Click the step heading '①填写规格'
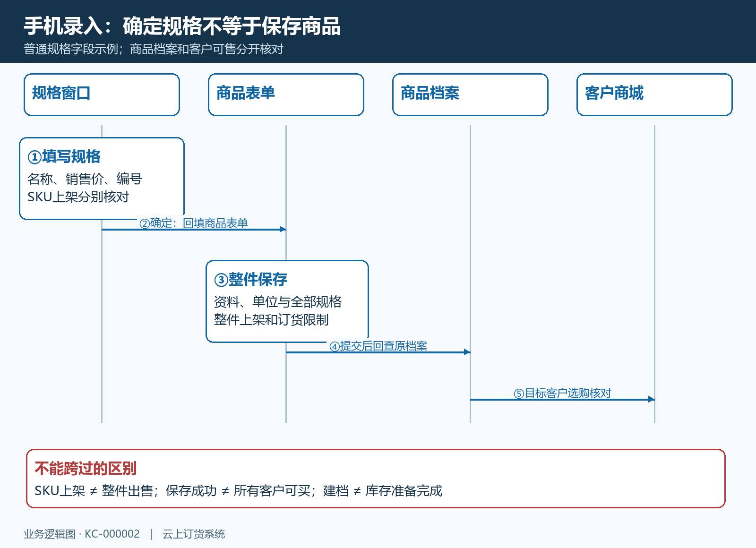Viewport: 756px width, 548px height. (x=64, y=156)
